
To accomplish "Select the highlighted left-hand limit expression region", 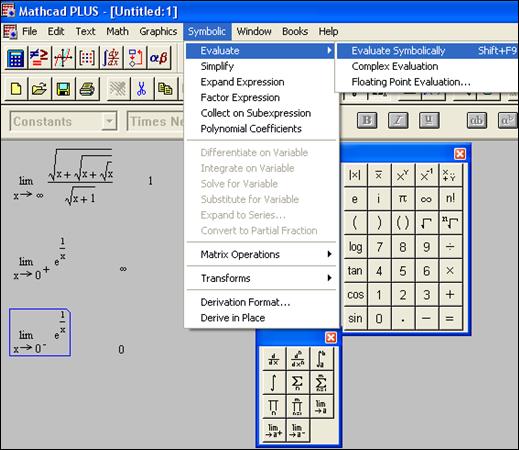I will (40, 332).
